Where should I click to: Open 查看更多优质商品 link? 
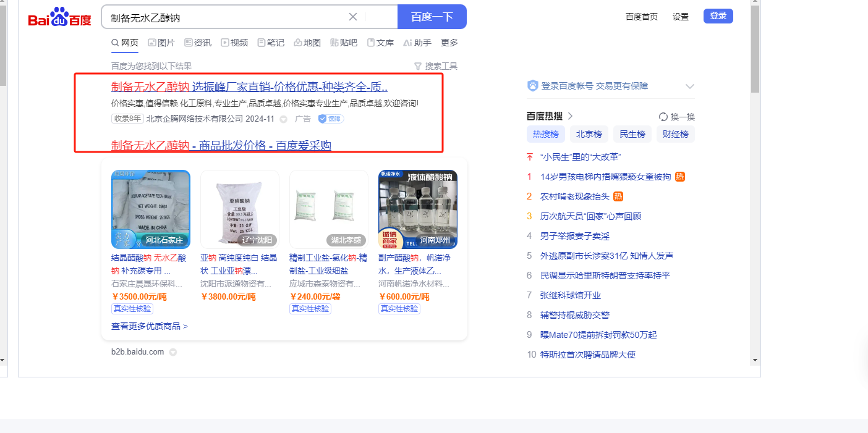[x=150, y=326]
